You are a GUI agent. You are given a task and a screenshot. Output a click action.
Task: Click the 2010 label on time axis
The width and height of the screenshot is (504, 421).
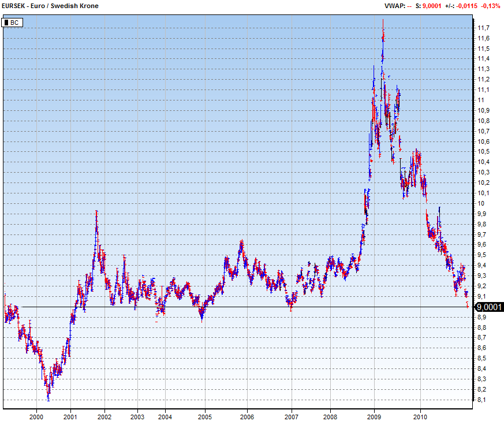tap(420, 416)
